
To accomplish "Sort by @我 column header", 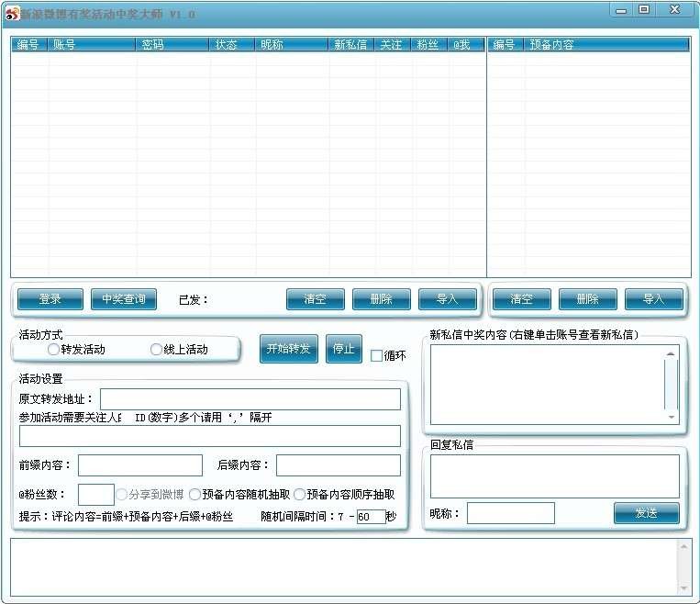I will [466, 45].
